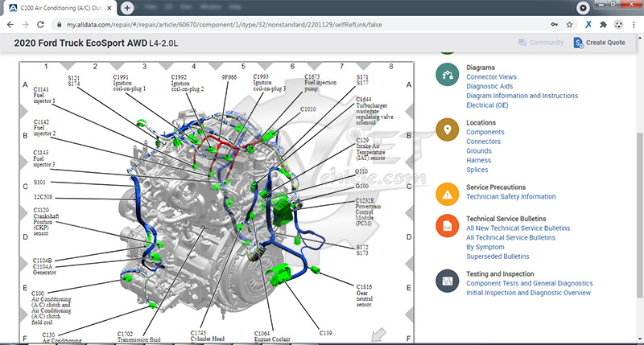Open By Symptom link
The height and width of the screenshot is (345, 644).
coord(485,247)
